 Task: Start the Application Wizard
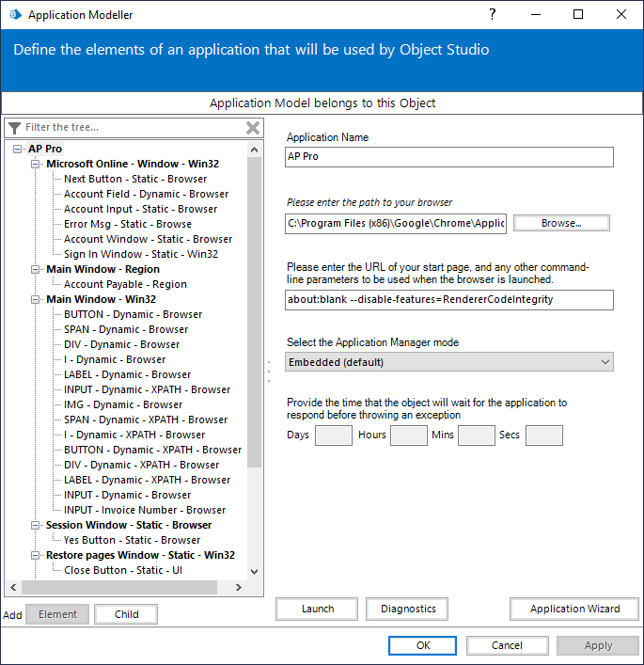click(x=574, y=609)
